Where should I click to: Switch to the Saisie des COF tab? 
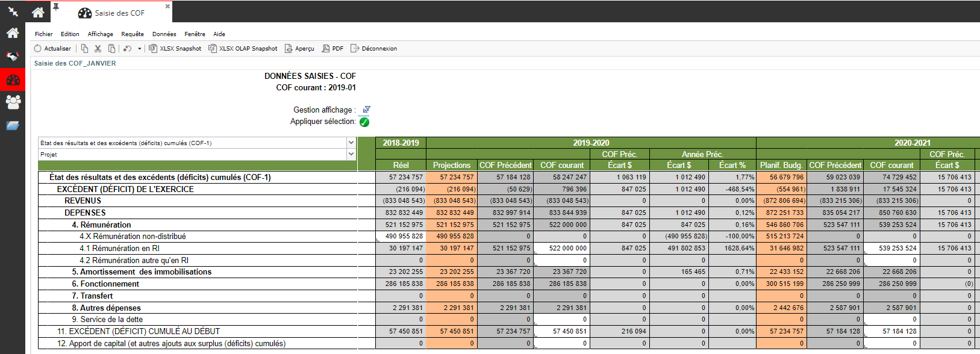112,13
